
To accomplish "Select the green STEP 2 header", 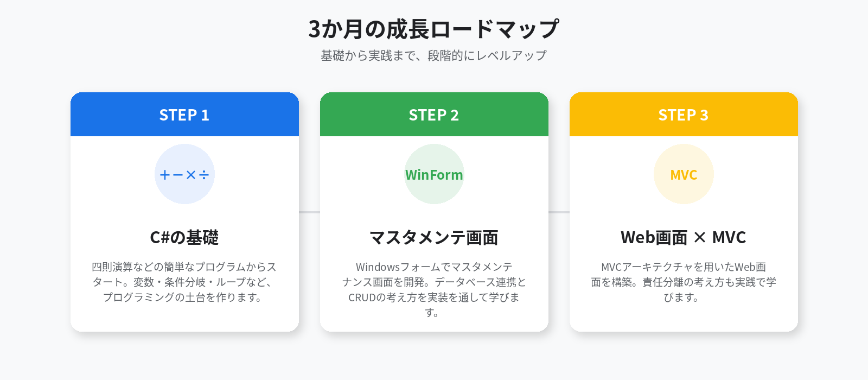I will [434, 115].
